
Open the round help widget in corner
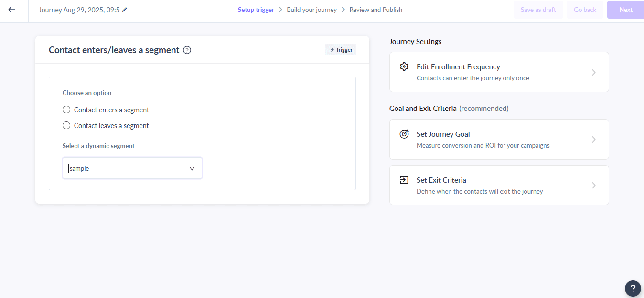(x=633, y=288)
